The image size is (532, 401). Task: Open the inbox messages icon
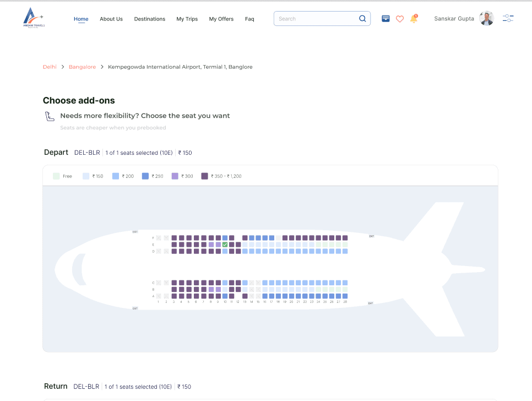[386, 18]
